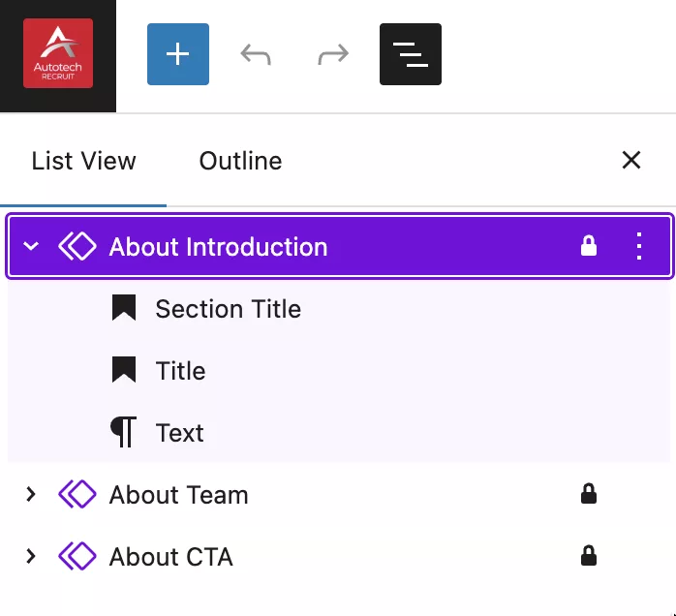Image resolution: width=676 pixels, height=616 pixels.
Task: Click the About Team block name
Action: pyautogui.click(x=178, y=495)
